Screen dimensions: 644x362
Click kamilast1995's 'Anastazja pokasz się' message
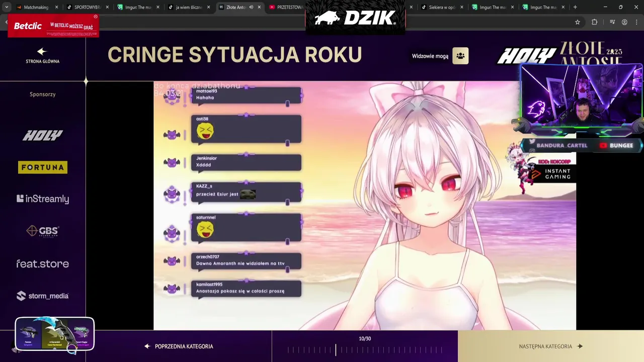pos(246,289)
